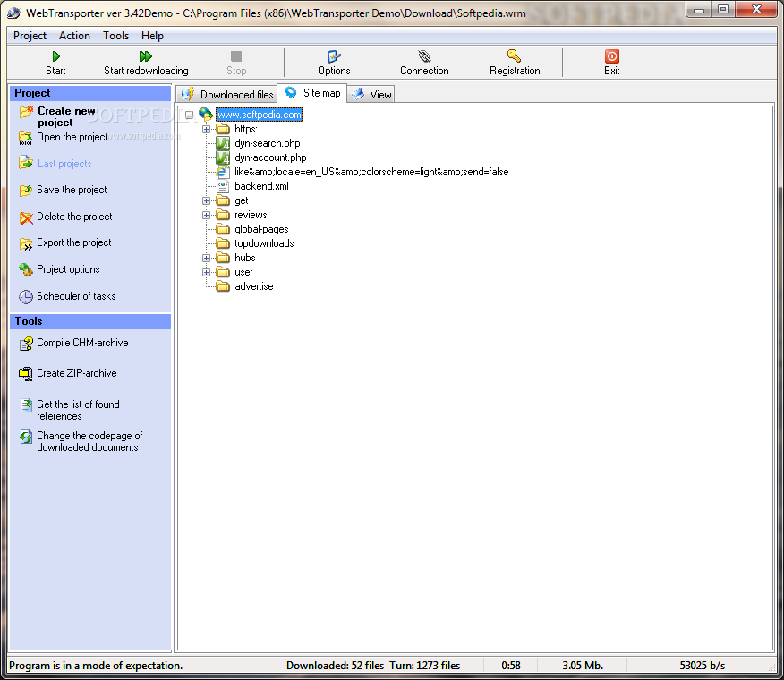Open the Project menu
The height and width of the screenshot is (680, 784).
coord(30,36)
